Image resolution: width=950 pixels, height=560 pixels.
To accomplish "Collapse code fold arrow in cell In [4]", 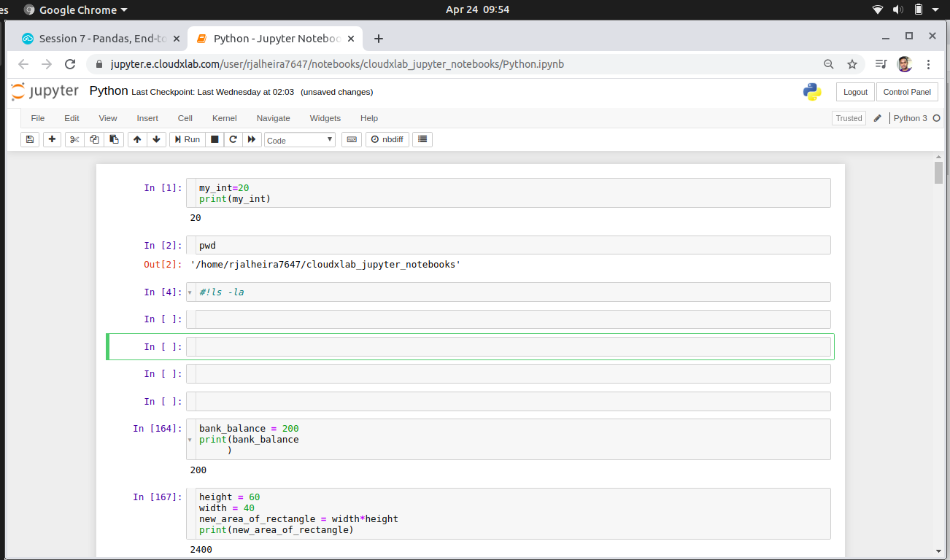I will (x=190, y=292).
